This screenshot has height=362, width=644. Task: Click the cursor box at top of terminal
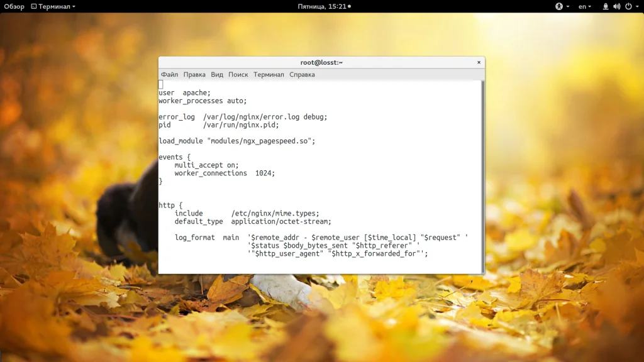tap(160, 84)
